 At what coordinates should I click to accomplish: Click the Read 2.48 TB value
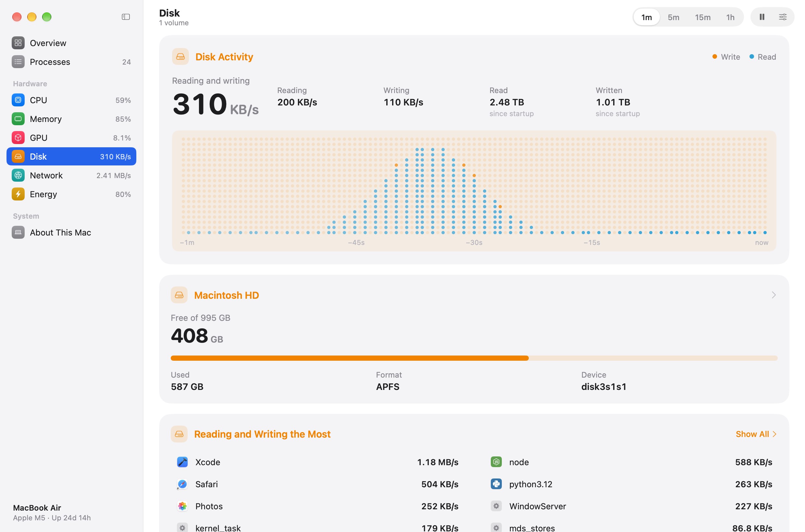(507, 102)
